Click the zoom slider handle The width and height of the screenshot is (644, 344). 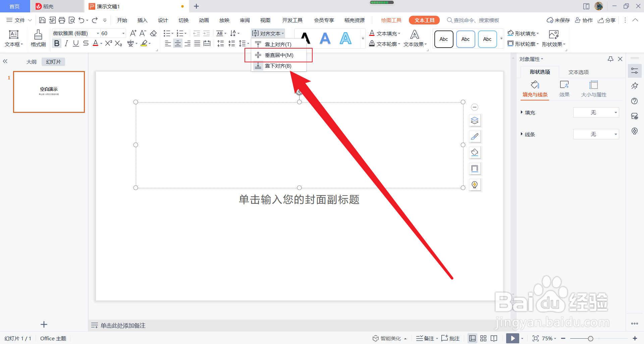590,339
